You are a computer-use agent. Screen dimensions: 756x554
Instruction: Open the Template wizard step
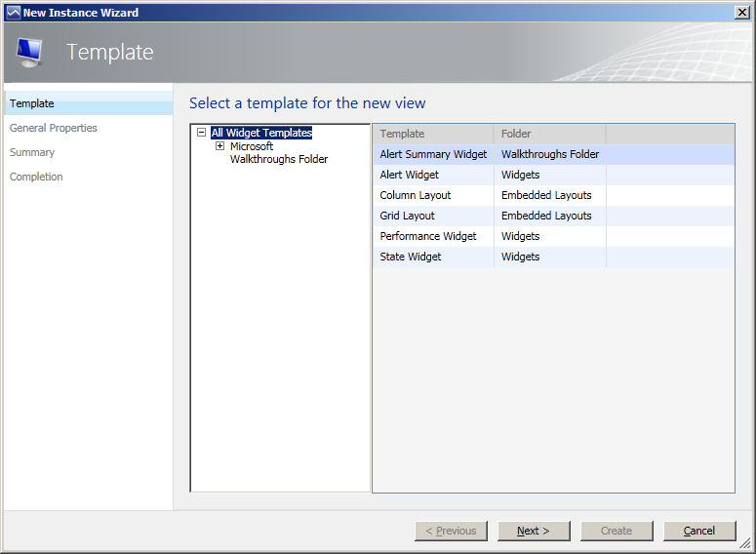point(89,103)
